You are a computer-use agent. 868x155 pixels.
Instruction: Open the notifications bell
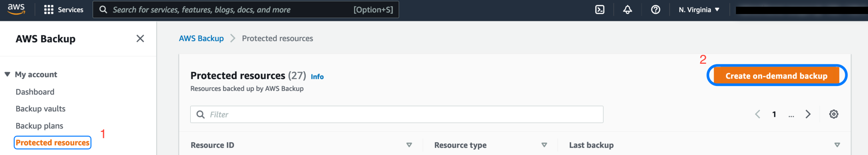pos(627,10)
